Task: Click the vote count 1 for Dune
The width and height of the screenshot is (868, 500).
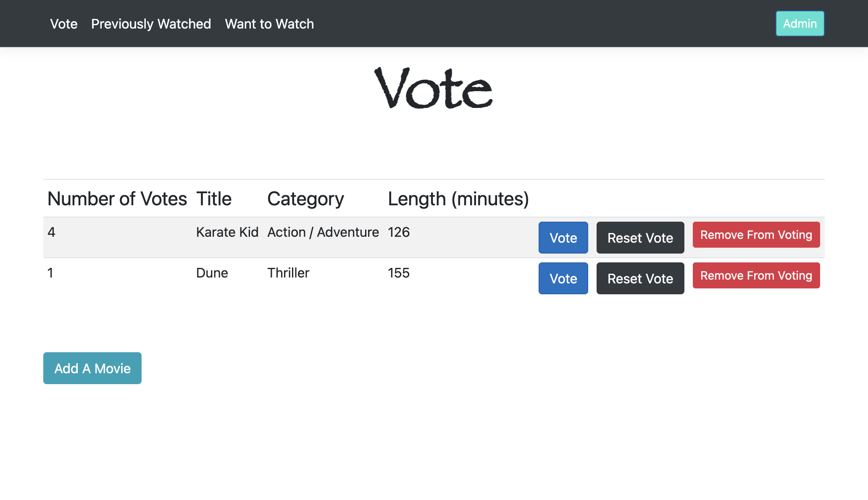Action: pos(50,273)
